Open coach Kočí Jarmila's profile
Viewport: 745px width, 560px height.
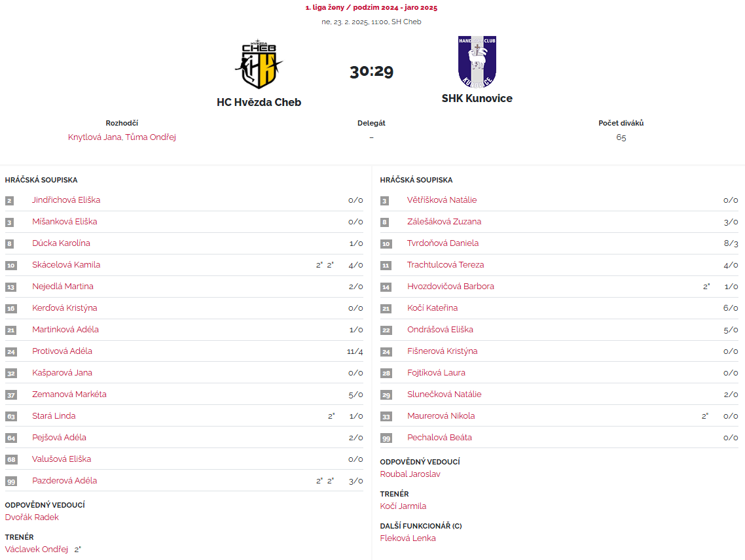(403, 506)
